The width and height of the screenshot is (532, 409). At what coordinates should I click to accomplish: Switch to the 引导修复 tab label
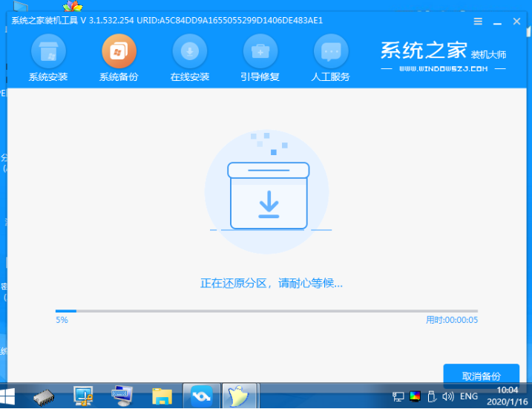(260, 77)
